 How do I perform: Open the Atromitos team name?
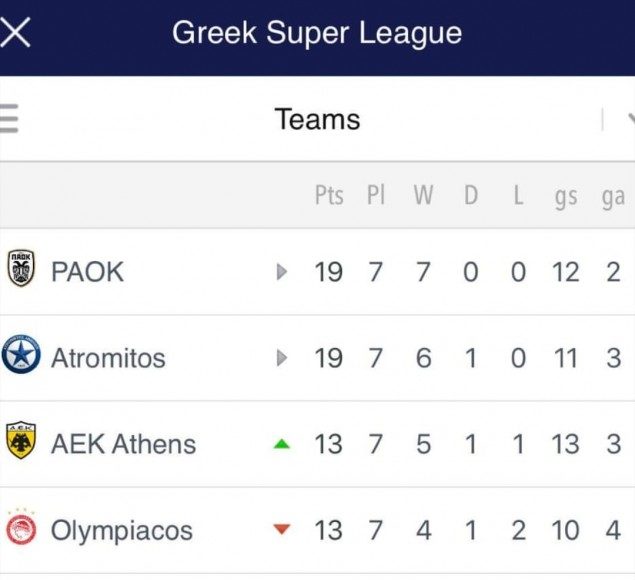[108, 358]
